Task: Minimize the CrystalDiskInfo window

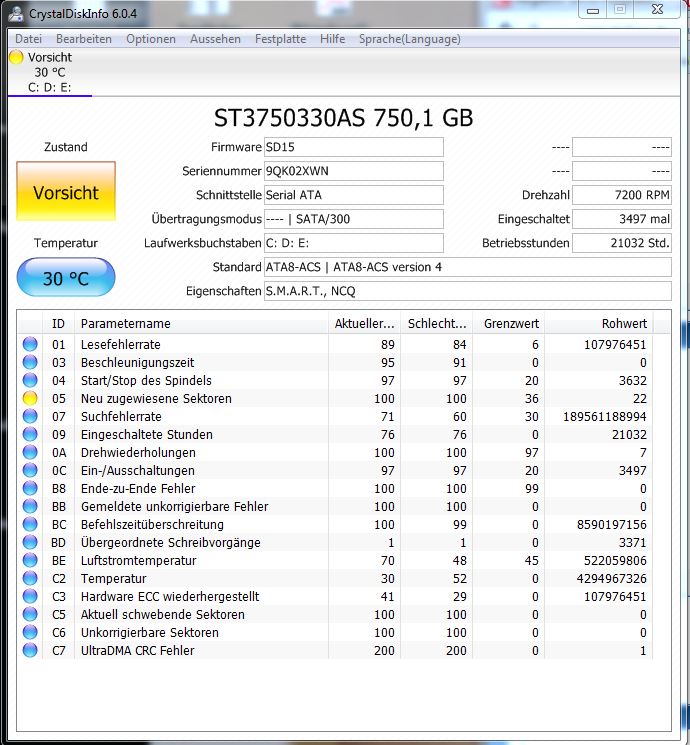Action: click(593, 10)
